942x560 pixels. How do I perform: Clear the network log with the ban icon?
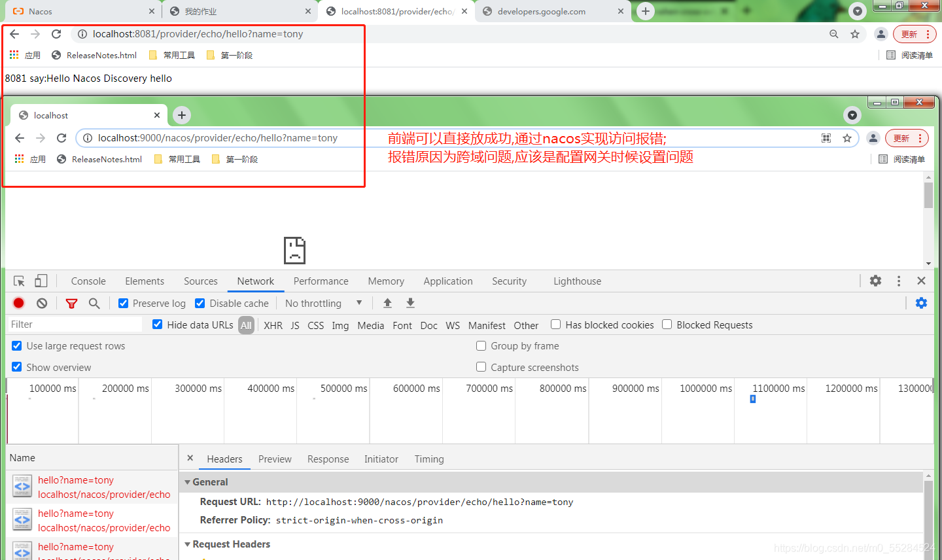[42, 303]
